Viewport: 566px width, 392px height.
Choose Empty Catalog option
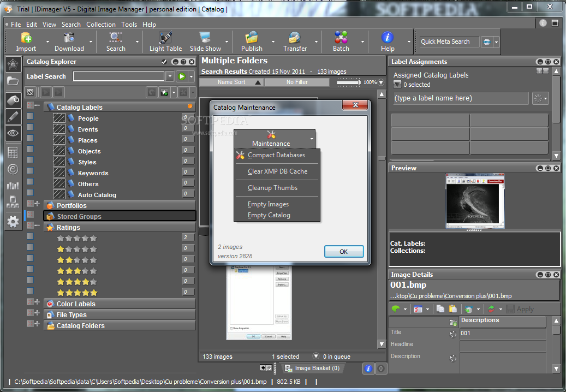click(277, 215)
